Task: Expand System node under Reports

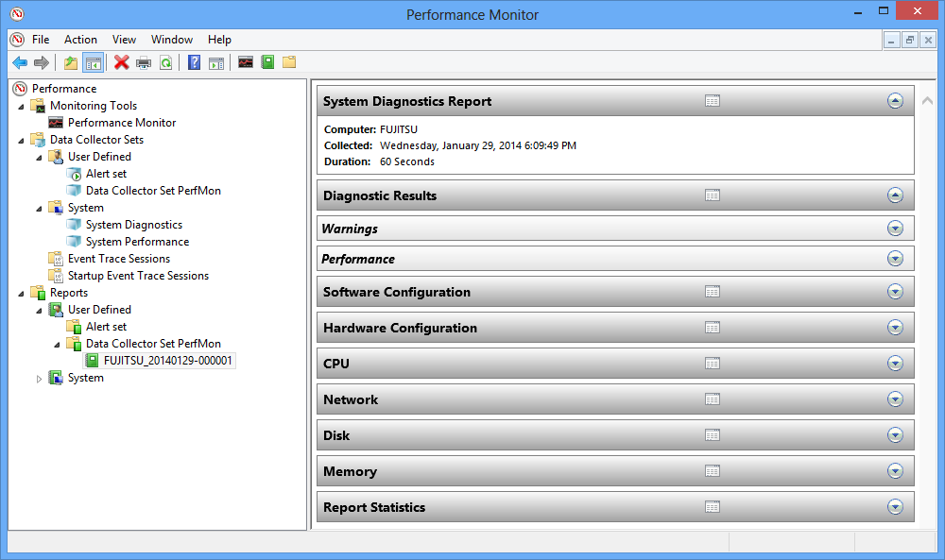Action: [39, 378]
